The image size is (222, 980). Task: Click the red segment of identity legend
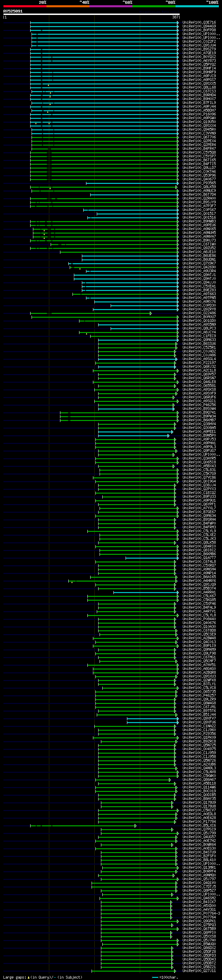point(25,7)
